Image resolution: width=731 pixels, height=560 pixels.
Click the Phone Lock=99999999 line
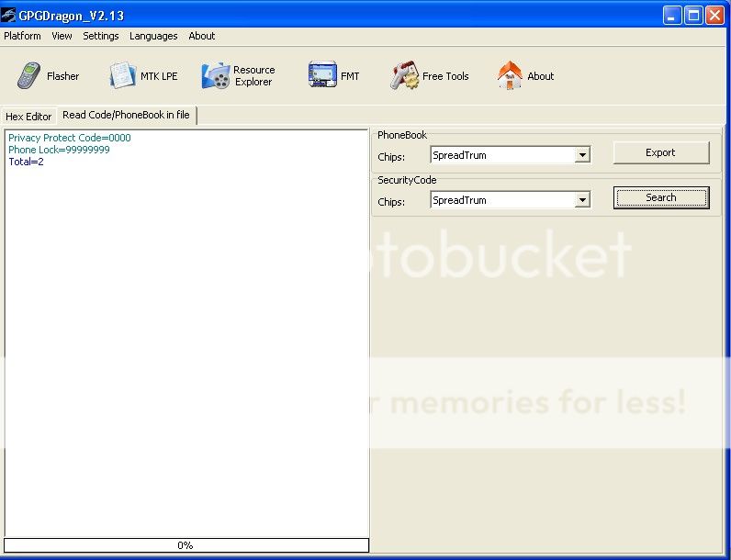click(x=59, y=150)
